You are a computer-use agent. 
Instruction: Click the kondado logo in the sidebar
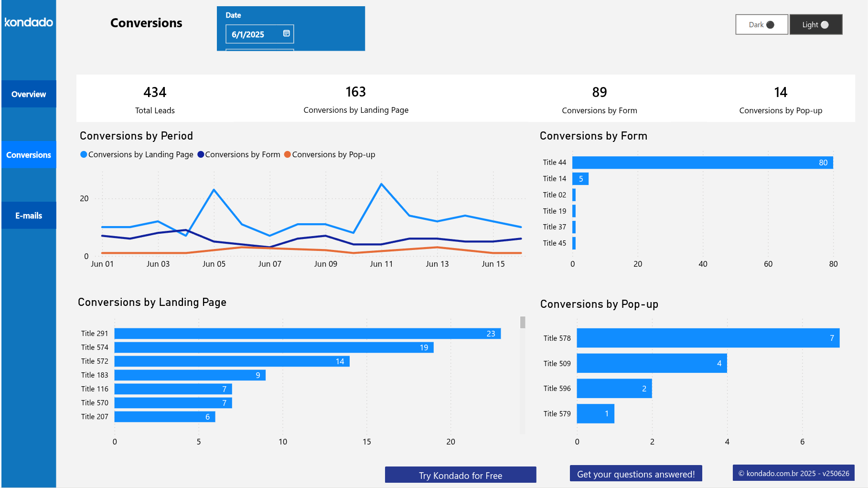[x=28, y=22]
